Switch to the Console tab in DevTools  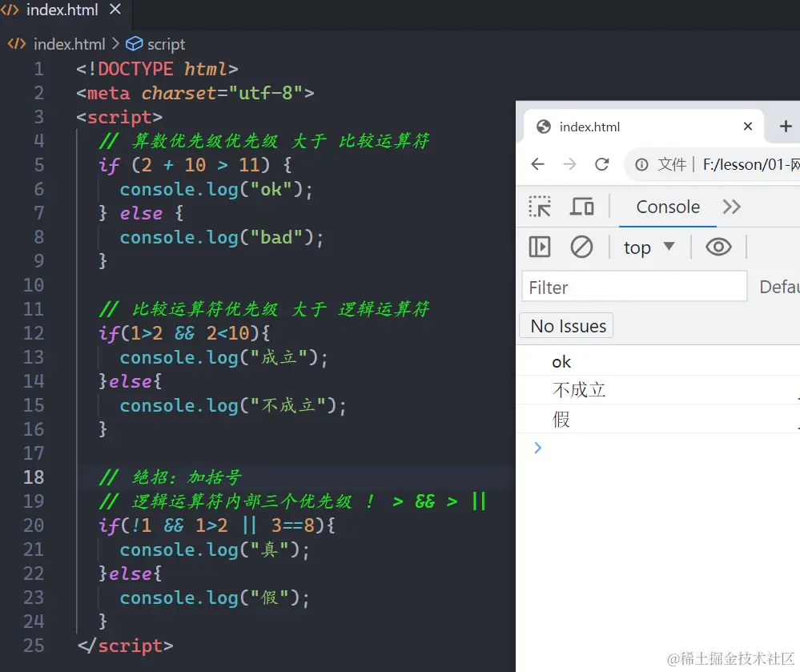(668, 207)
